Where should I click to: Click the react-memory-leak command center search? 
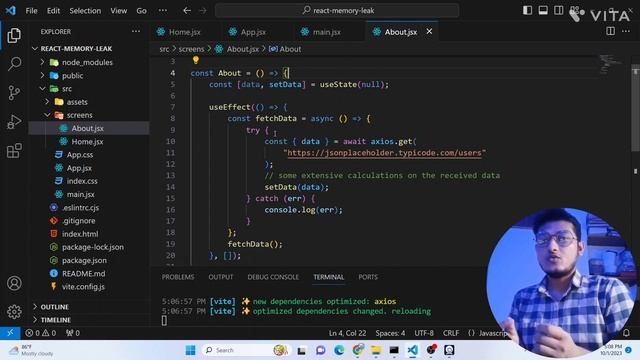click(x=337, y=11)
